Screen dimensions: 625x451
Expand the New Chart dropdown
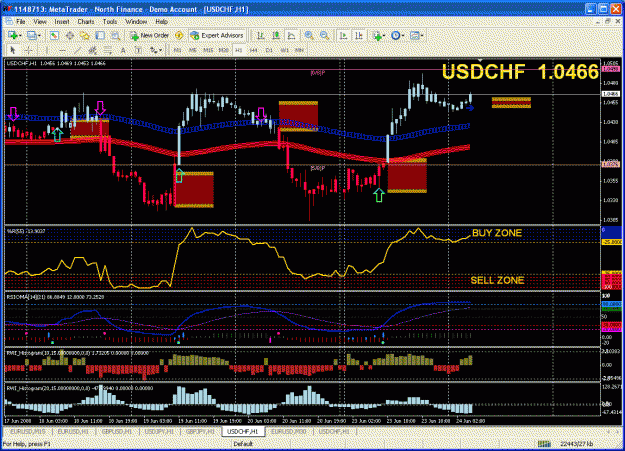click(20, 36)
